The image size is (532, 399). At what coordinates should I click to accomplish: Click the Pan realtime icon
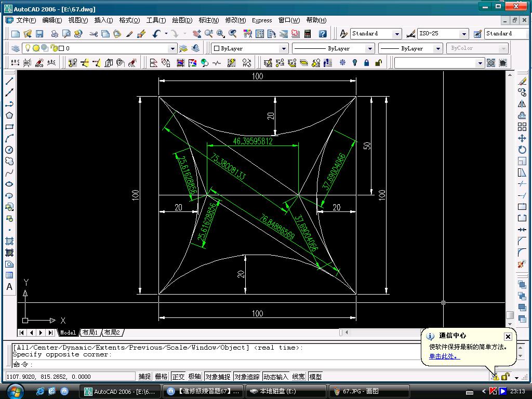196,34
